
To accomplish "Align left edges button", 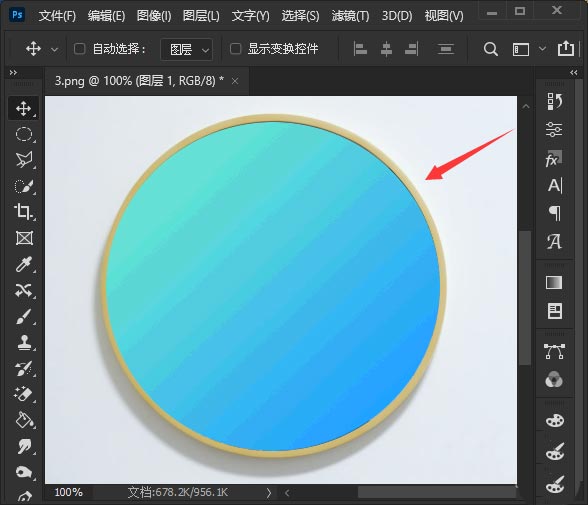I will pyautogui.click(x=360, y=49).
